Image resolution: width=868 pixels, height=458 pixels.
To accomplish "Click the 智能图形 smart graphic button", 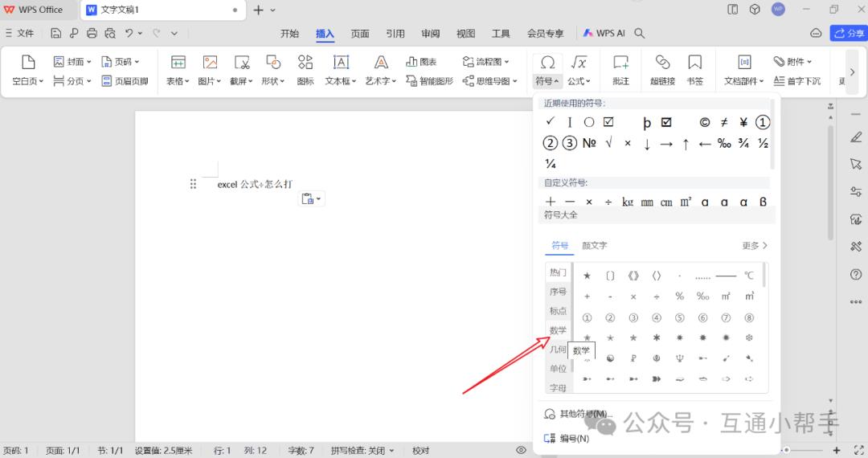I will (x=429, y=81).
